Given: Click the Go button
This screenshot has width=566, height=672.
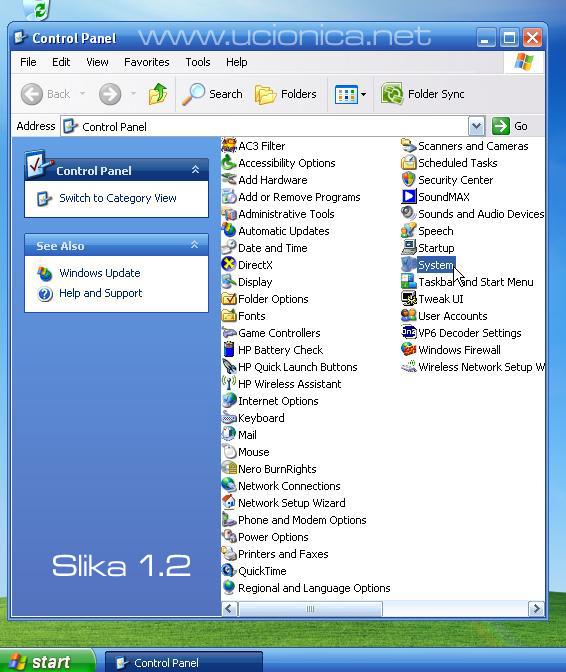Looking at the screenshot, I should pyautogui.click(x=510, y=126).
